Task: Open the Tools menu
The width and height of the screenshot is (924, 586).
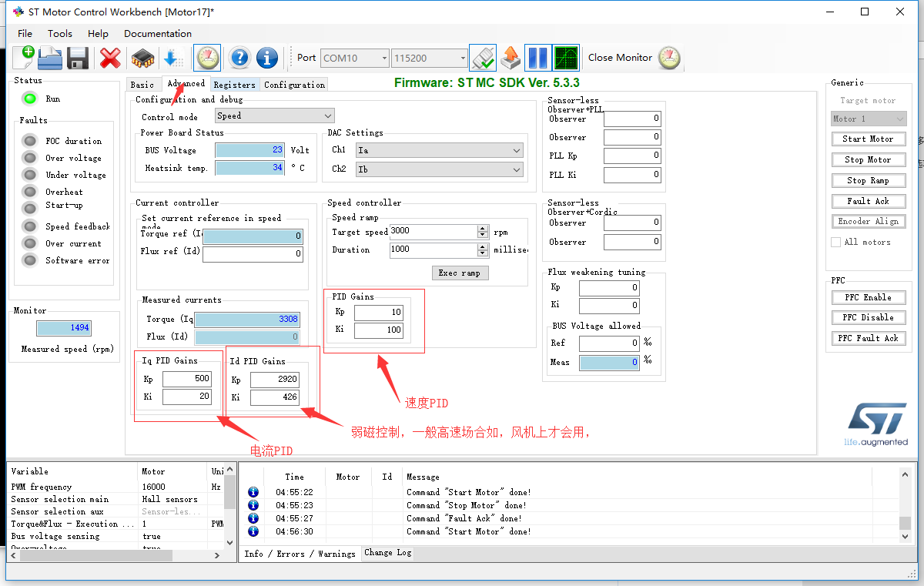Action: point(59,33)
